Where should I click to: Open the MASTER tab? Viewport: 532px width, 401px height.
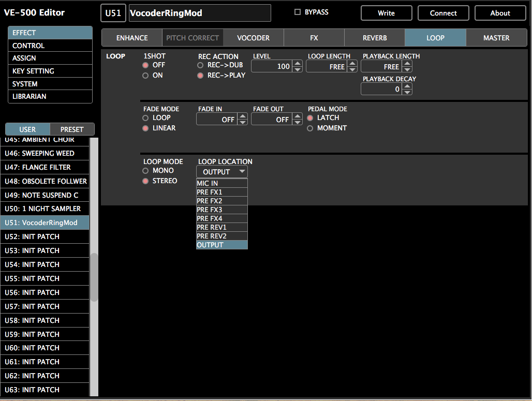[496, 38]
